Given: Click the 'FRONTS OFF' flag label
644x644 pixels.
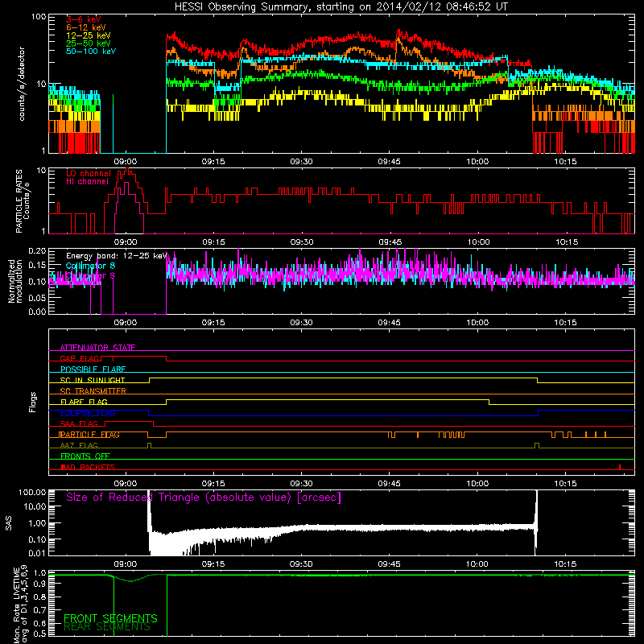Looking at the screenshot, I should click(x=85, y=456).
